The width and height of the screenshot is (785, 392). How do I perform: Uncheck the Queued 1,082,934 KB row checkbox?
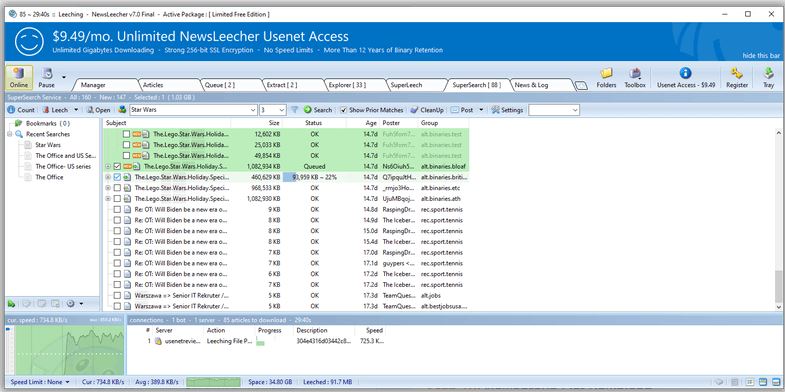[x=117, y=166]
